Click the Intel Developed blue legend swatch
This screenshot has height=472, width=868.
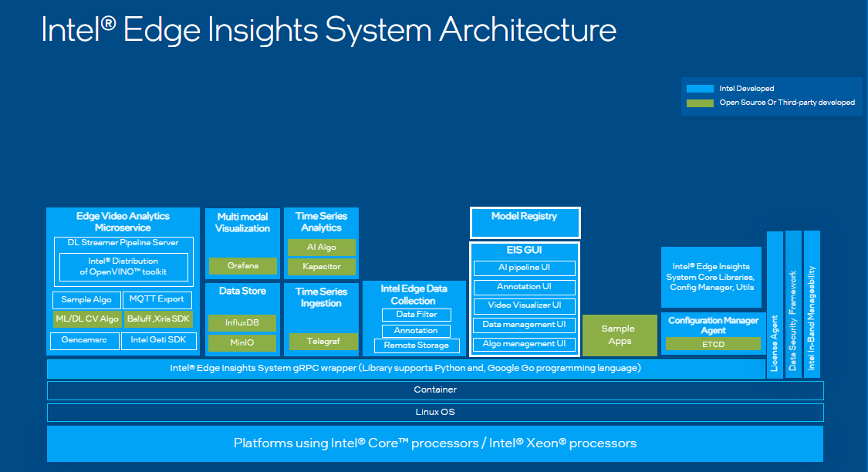(x=700, y=89)
